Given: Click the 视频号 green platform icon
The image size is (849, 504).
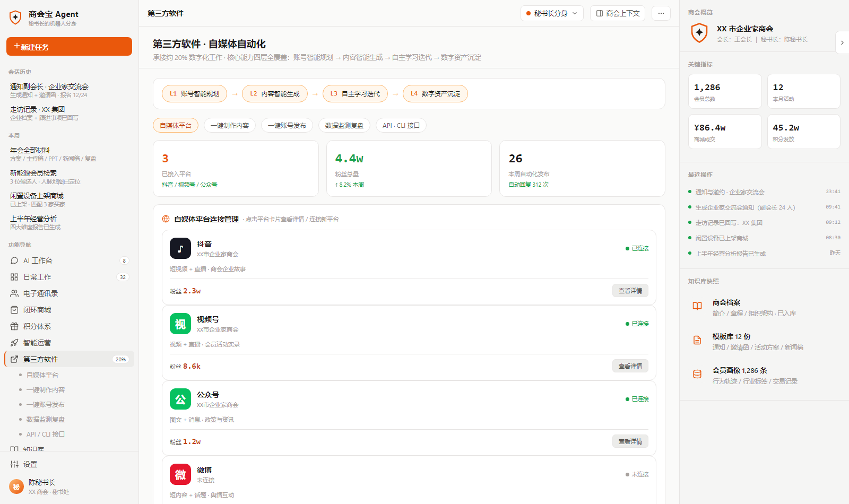Looking at the screenshot, I should [180, 324].
